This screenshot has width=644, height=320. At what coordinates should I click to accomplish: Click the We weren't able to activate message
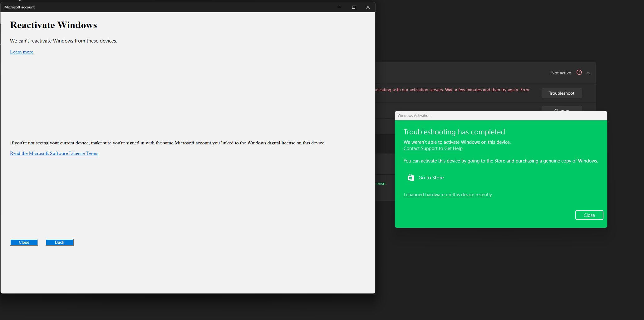pyautogui.click(x=457, y=142)
